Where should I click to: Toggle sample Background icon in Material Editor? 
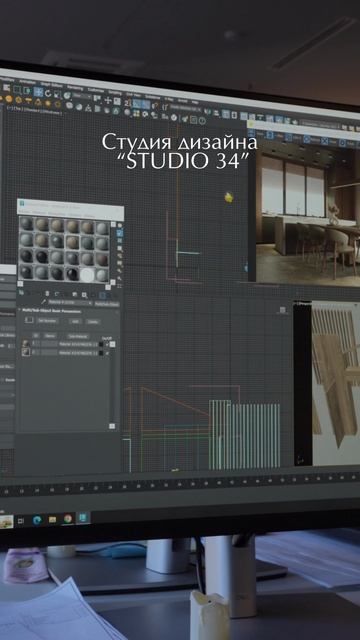(x=120, y=240)
